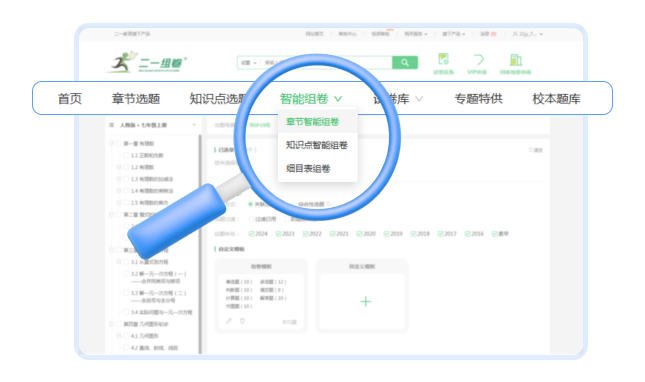Uncheck the 2021 year checkbox

coord(332,234)
